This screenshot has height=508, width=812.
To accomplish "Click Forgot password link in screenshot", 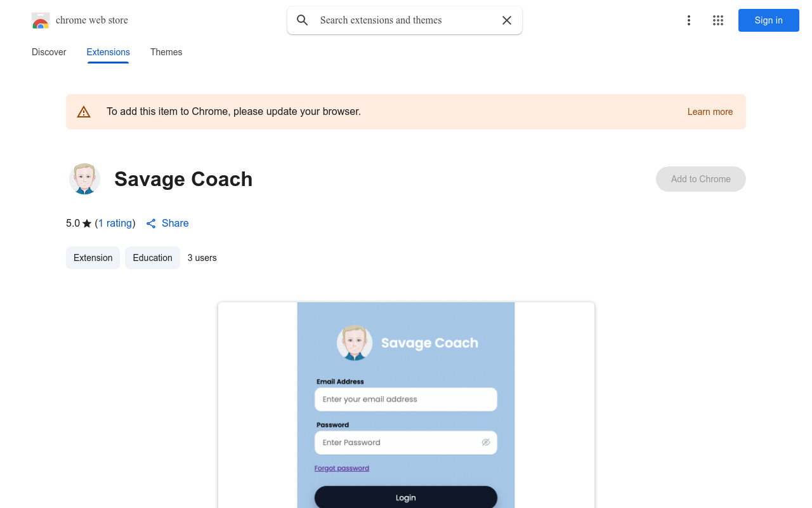I will point(342,469).
